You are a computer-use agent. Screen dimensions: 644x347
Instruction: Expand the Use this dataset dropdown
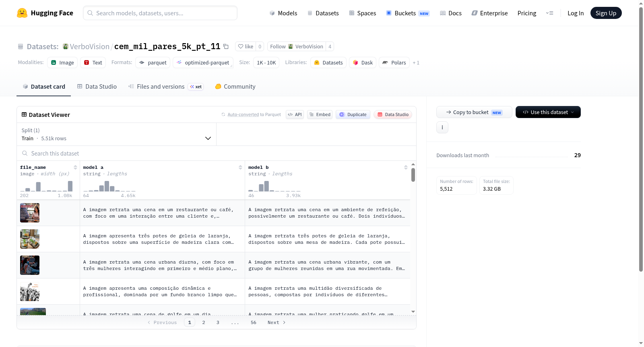pyautogui.click(x=548, y=112)
